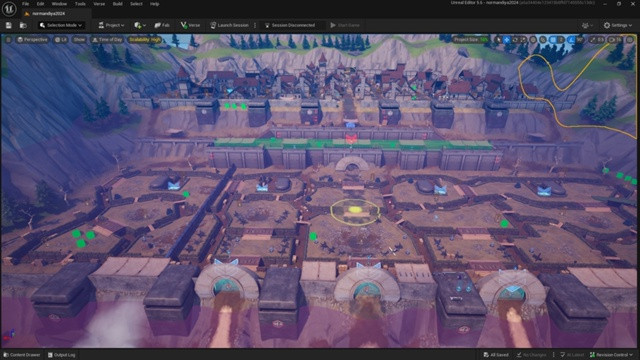The width and height of the screenshot is (640, 360).
Task: Open the Content Drawer
Action: 22,355
